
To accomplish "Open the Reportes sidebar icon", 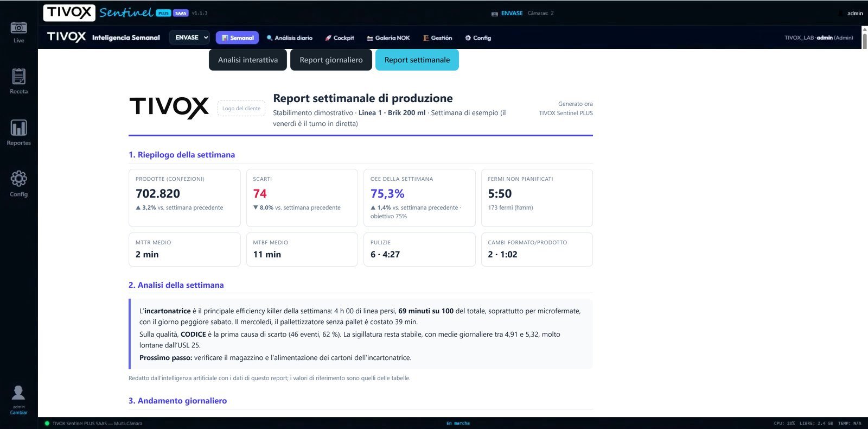I will point(18,133).
